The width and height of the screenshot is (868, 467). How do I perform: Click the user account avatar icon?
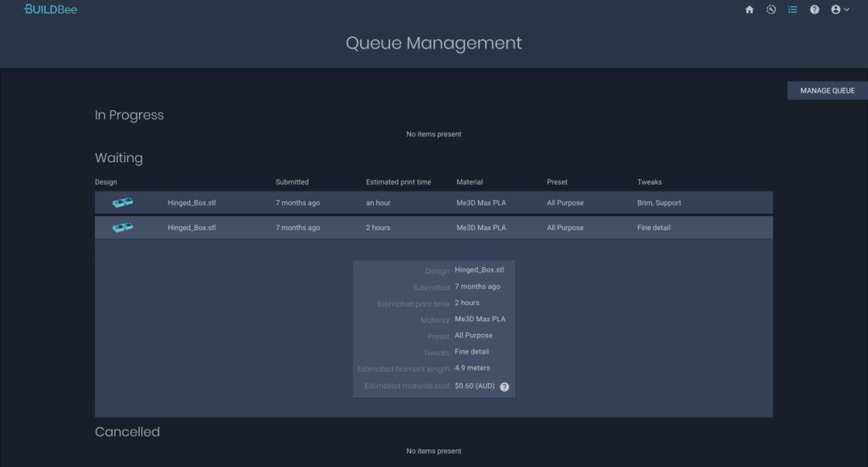tap(836, 10)
